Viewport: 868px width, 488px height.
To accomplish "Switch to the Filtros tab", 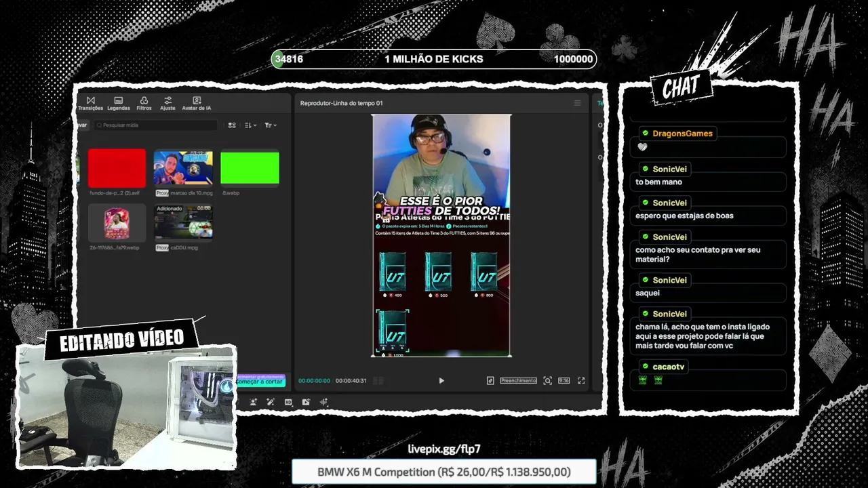I will point(144,103).
